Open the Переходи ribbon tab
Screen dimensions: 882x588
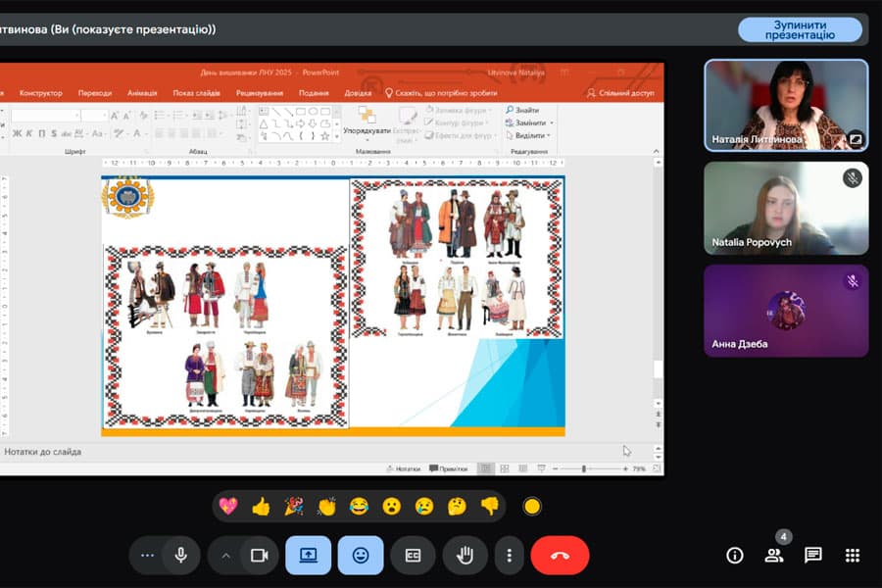pos(95,93)
